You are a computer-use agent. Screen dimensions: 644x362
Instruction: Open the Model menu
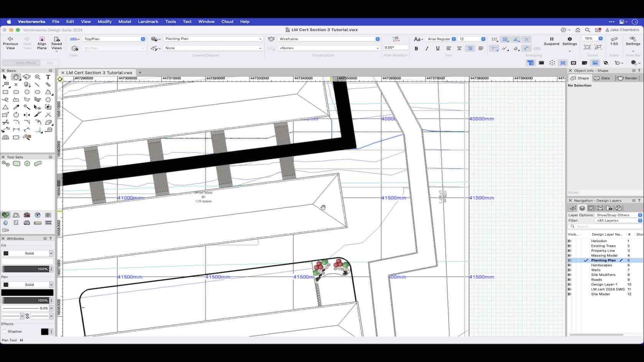[125, 21]
